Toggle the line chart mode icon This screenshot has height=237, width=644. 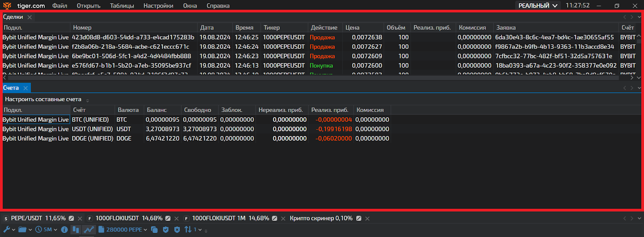point(89,229)
